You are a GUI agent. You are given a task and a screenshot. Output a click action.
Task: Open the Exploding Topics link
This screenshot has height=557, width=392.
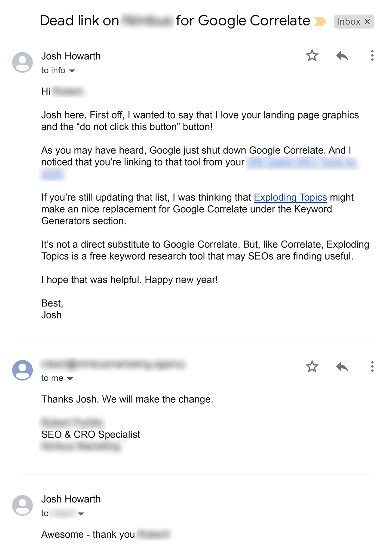pyautogui.click(x=290, y=197)
